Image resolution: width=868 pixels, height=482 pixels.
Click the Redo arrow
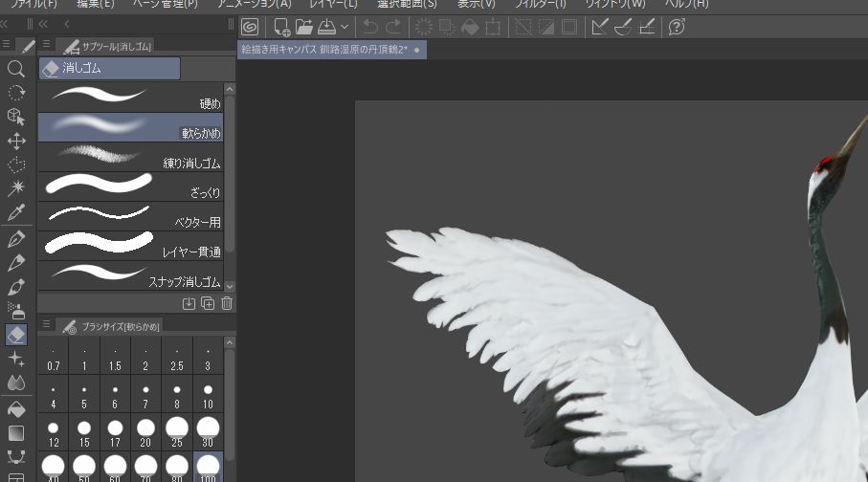pyautogui.click(x=393, y=27)
